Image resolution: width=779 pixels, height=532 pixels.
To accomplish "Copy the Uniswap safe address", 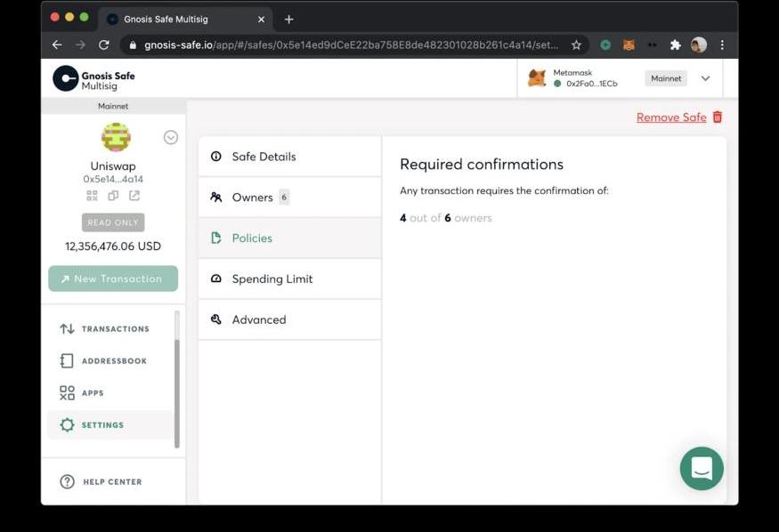I will (113, 196).
